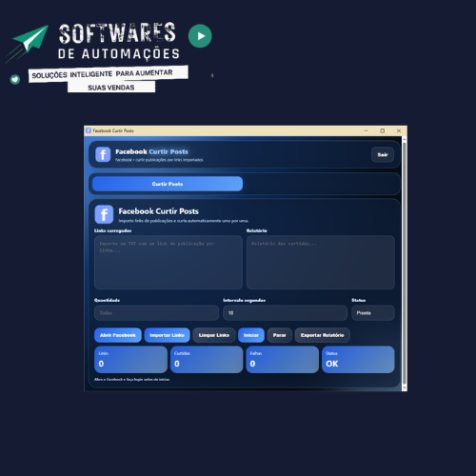Focus the Quantidade input field
The width and height of the screenshot is (476, 476).
point(156,313)
